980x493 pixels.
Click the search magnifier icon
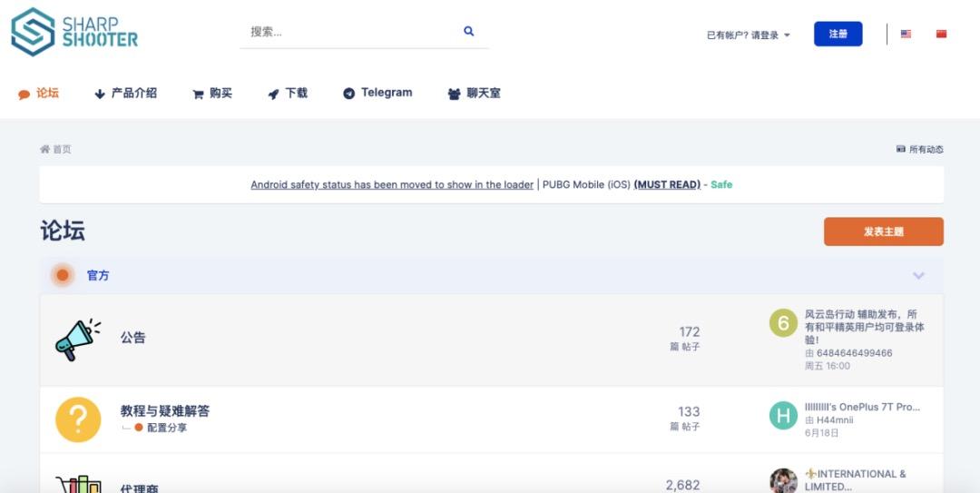pos(469,31)
